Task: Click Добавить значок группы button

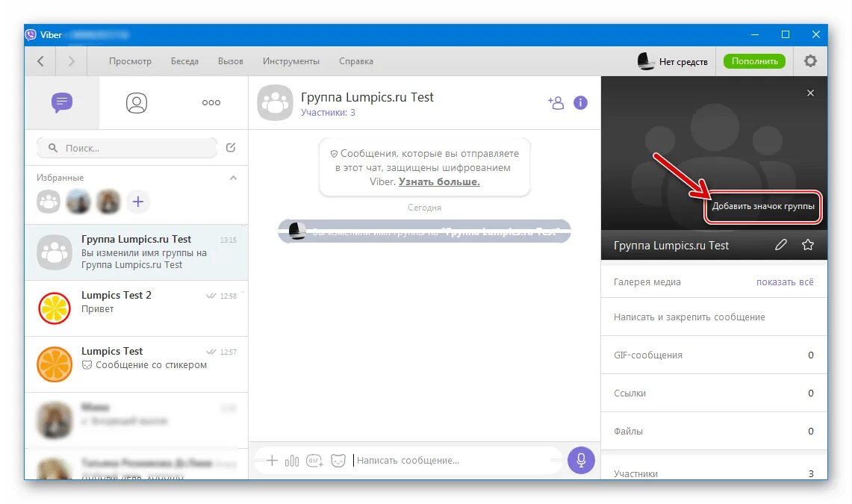Action: (763, 206)
